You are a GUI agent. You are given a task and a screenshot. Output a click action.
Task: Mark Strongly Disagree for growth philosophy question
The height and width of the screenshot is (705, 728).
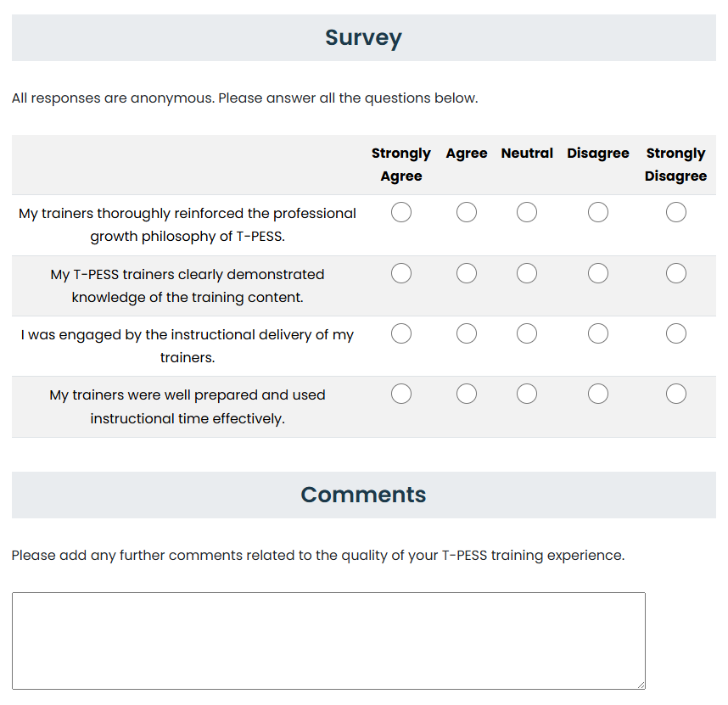coord(676,212)
